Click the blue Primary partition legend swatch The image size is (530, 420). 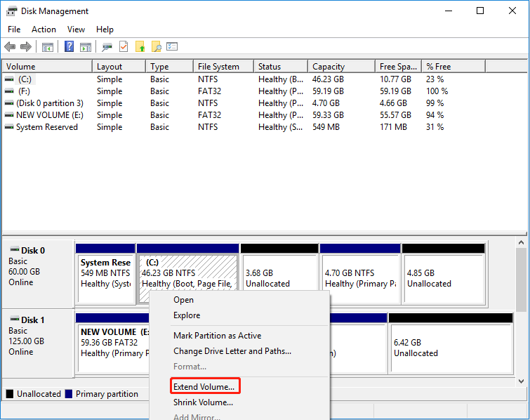click(69, 394)
